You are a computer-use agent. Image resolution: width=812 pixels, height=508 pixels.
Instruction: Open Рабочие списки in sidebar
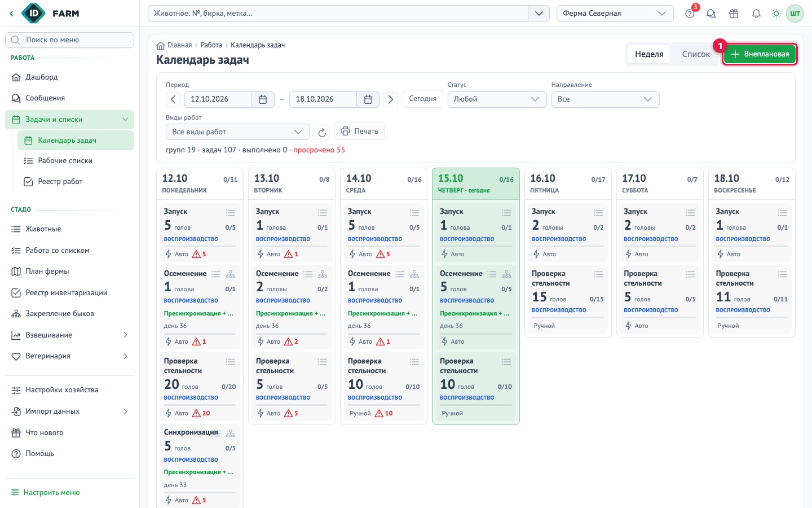click(76, 161)
